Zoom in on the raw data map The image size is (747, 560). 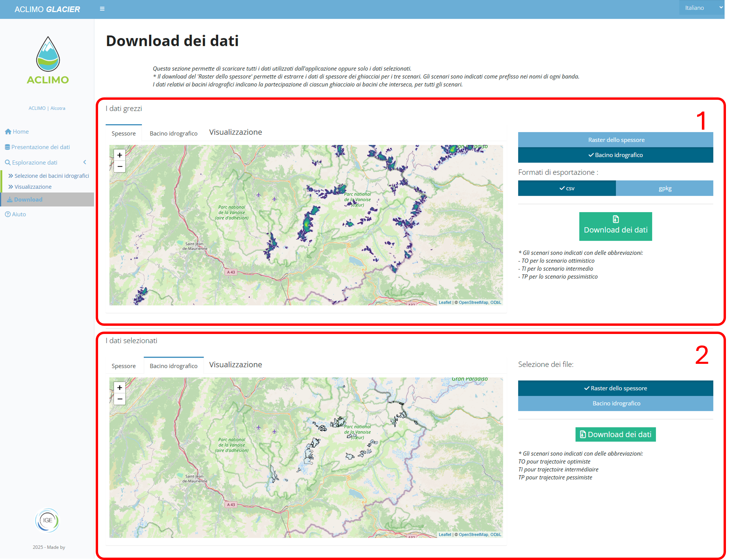tap(119, 155)
